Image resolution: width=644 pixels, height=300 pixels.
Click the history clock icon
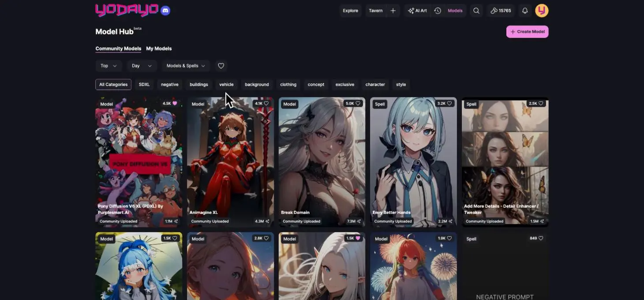pyautogui.click(x=438, y=11)
